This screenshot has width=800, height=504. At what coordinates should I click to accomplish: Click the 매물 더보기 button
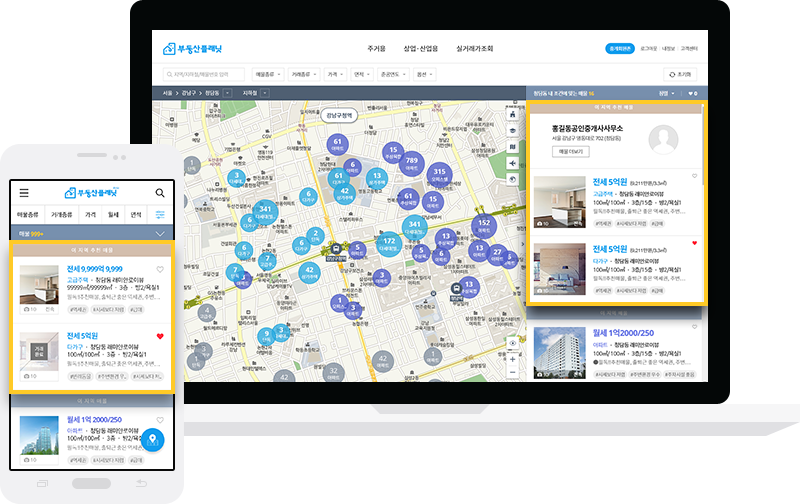coord(571,151)
